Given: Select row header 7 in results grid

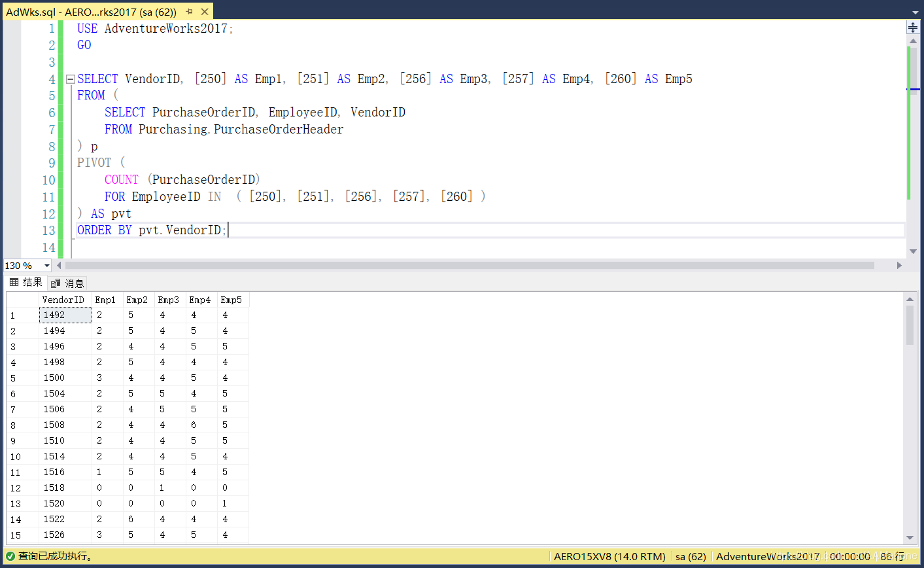Looking at the screenshot, I should pos(23,409).
